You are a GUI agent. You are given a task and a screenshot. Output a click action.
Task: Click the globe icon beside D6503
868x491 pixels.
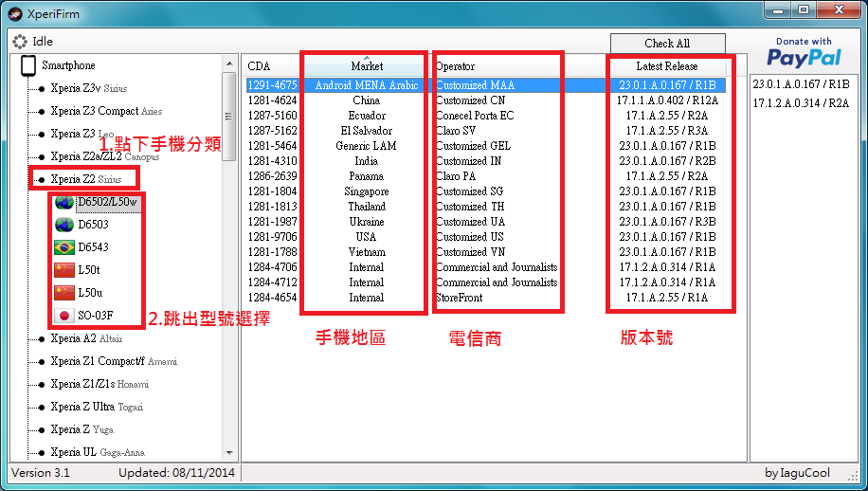pyautogui.click(x=64, y=225)
